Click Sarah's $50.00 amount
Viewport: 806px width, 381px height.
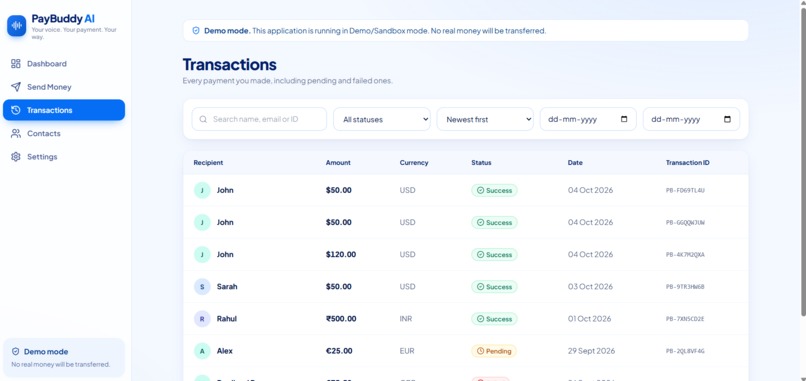(339, 286)
